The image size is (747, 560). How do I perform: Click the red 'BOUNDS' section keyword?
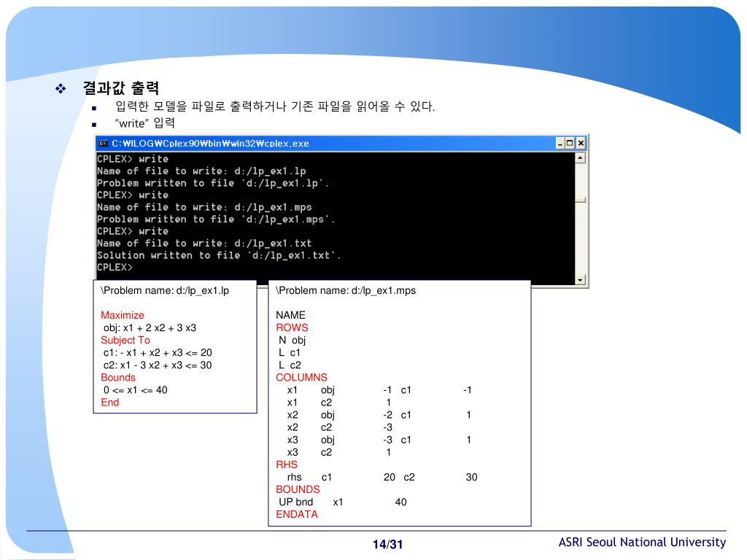click(298, 489)
